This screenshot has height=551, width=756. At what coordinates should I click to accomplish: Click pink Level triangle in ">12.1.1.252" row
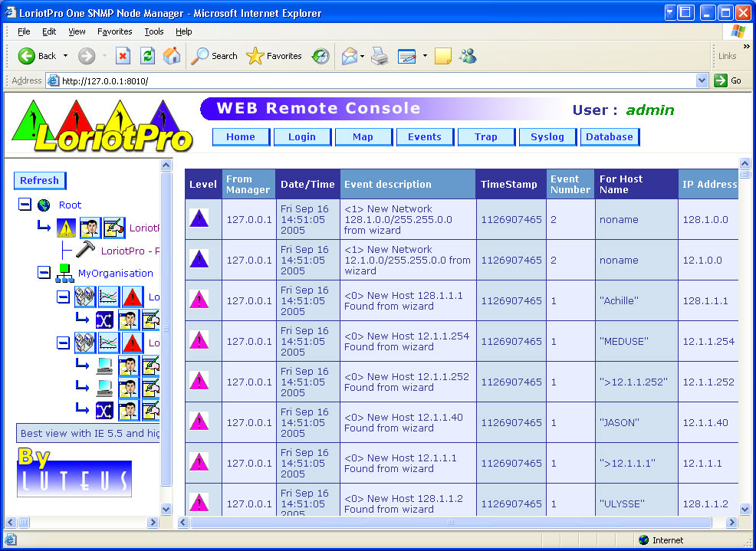[x=199, y=381]
